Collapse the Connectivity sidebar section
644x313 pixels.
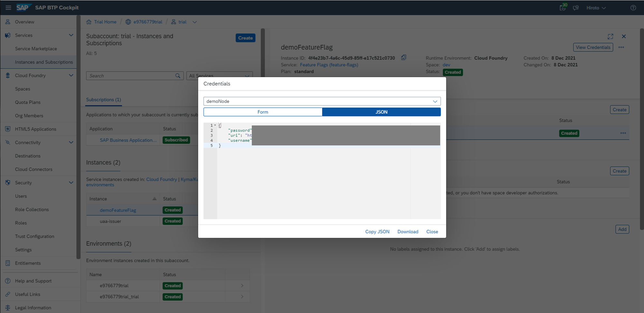pos(71,142)
